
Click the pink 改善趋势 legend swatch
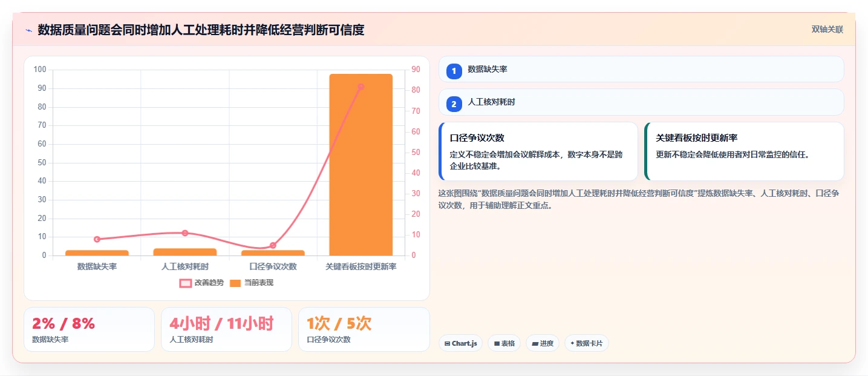pyautogui.click(x=186, y=283)
